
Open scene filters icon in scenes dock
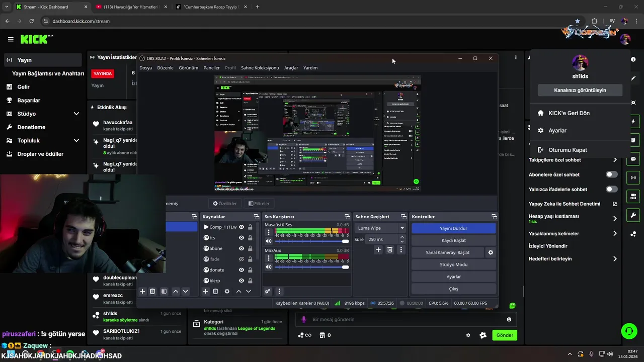tap(164, 291)
